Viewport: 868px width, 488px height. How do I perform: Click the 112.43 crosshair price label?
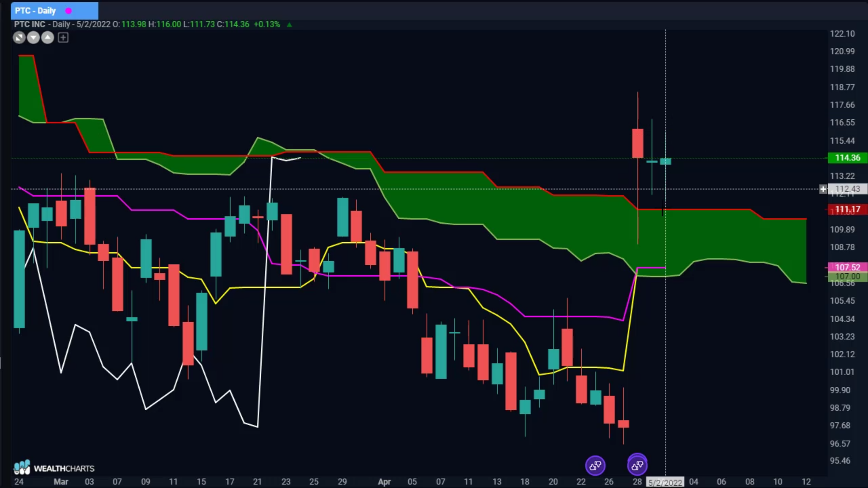point(847,189)
